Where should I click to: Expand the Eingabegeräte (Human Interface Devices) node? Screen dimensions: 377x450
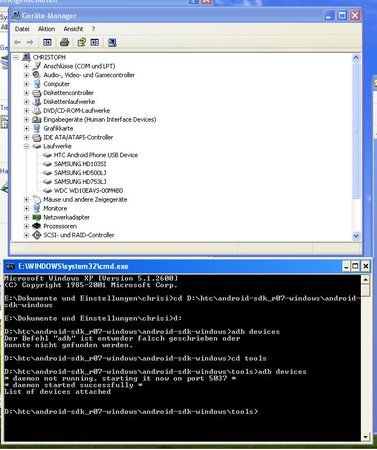(x=26, y=120)
